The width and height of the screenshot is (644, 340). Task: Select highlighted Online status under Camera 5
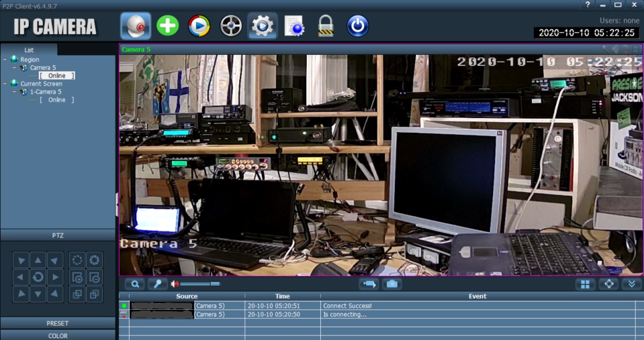(x=56, y=76)
